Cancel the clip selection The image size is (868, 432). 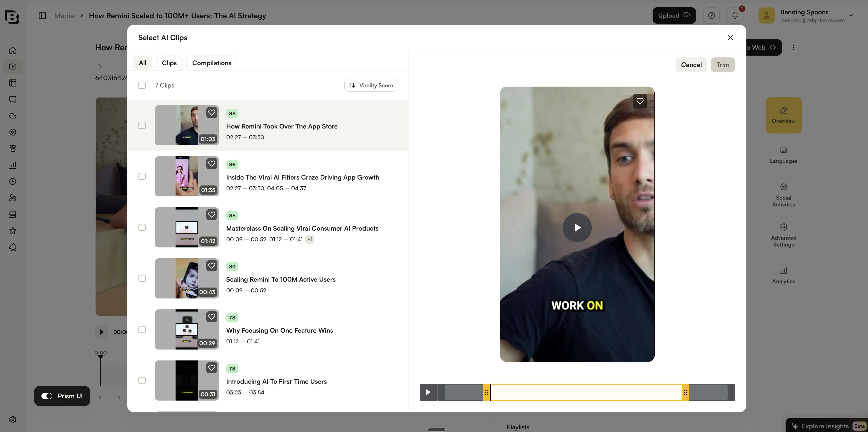(x=691, y=65)
